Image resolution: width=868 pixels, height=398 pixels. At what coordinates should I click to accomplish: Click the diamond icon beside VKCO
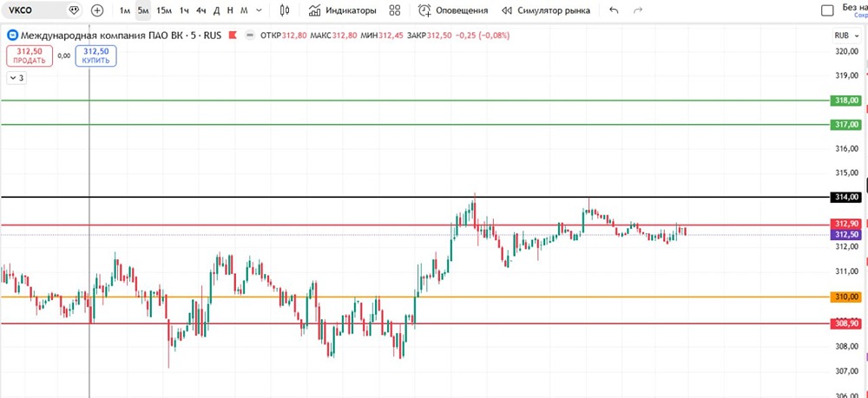click(74, 10)
